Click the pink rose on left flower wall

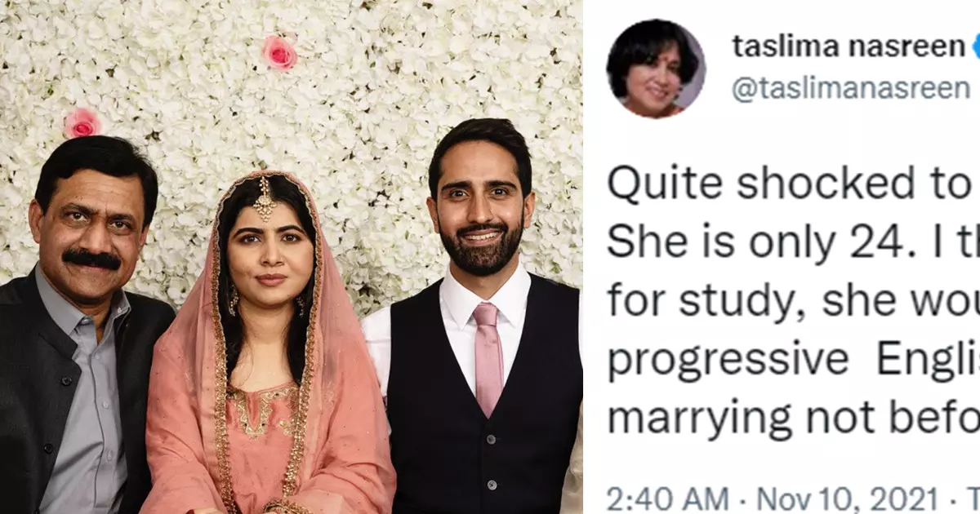coord(82,123)
